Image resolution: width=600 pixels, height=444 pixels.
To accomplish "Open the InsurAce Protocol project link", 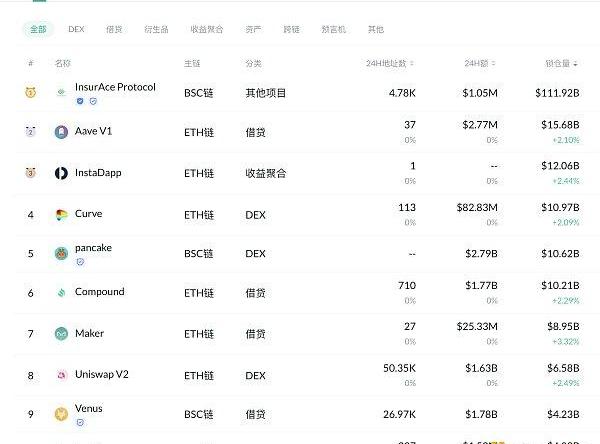I will coord(115,87).
